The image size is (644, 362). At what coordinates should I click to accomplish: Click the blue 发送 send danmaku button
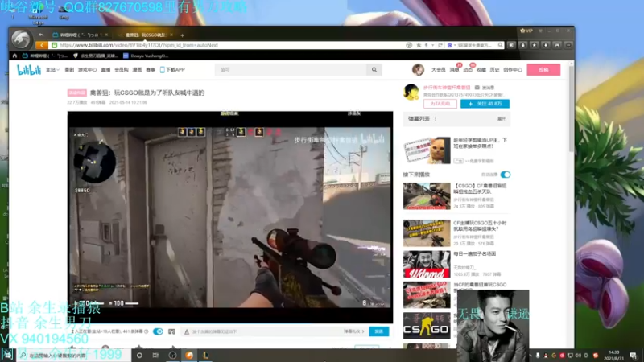[378, 331]
